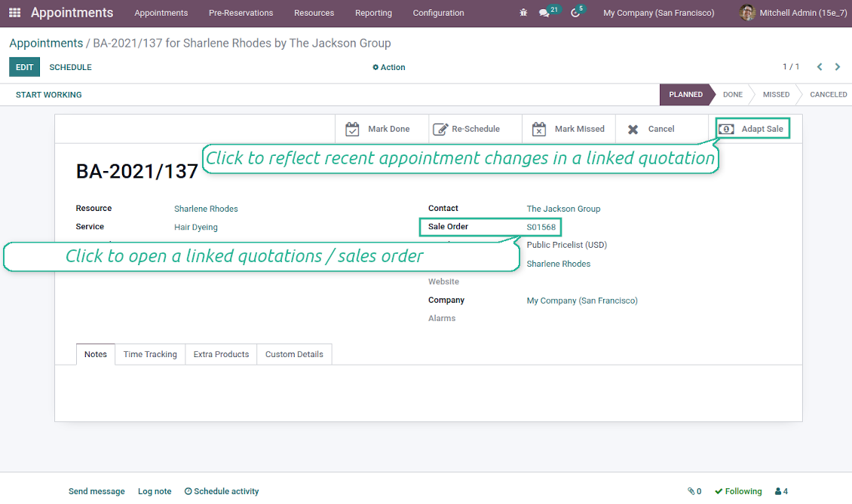Set status to CANCELED stage
This screenshot has width=852, height=504.
(x=828, y=94)
